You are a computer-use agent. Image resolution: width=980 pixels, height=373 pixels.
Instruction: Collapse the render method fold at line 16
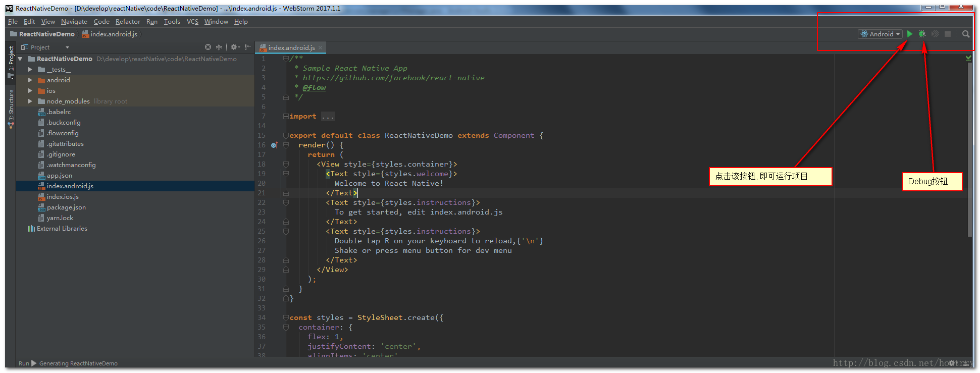[286, 145]
